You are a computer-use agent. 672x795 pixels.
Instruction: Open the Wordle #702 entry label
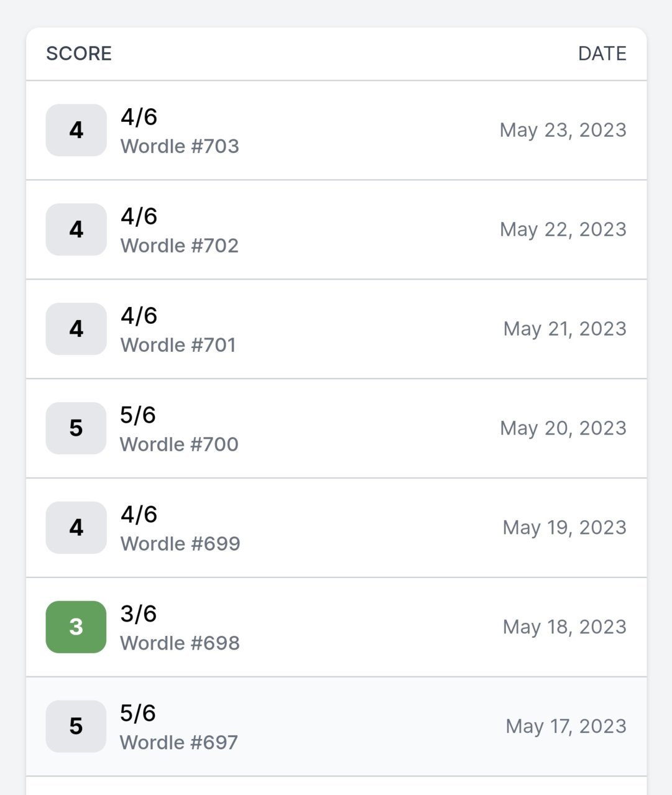point(180,246)
